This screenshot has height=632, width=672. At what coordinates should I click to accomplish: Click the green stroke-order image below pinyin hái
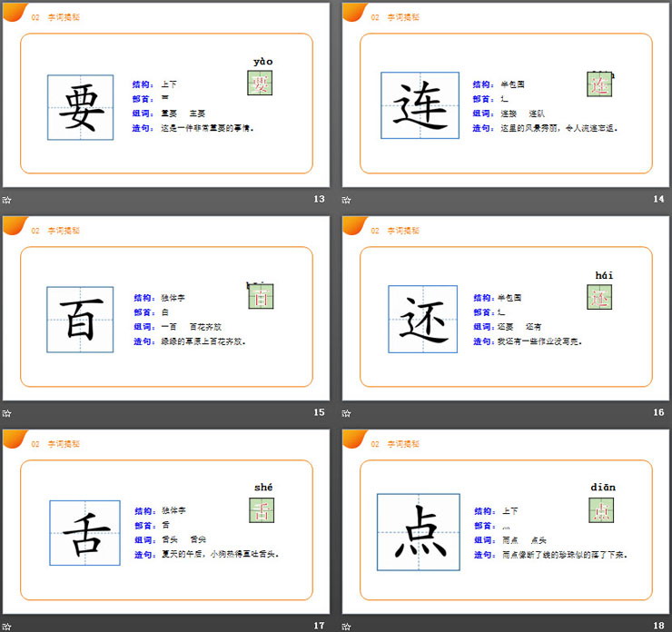(x=600, y=297)
